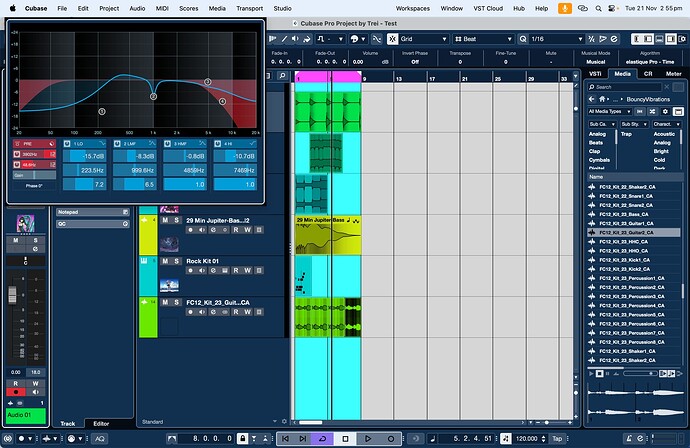Switch to the Editor tab
The height and width of the screenshot is (448, 690).
102,423
